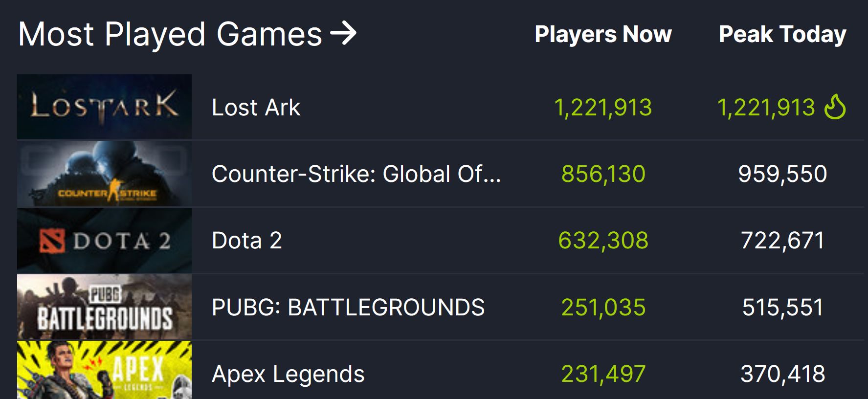
Task: Click Dota 2 peak today 722,671
Action: point(782,241)
